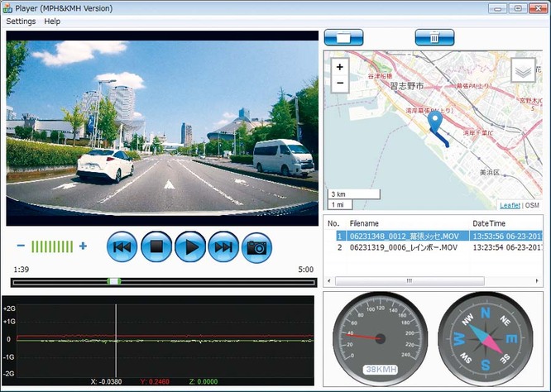This screenshot has width=551, height=392.
Task: Click the Leaflet attribution link
Action: tap(510, 205)
